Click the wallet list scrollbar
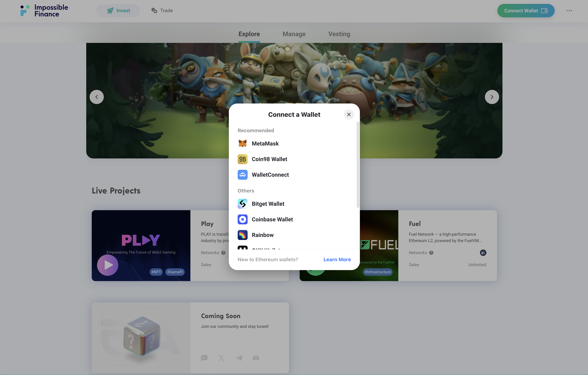Image resolution: width=588 pixels, height=375 pixels. 358,165
